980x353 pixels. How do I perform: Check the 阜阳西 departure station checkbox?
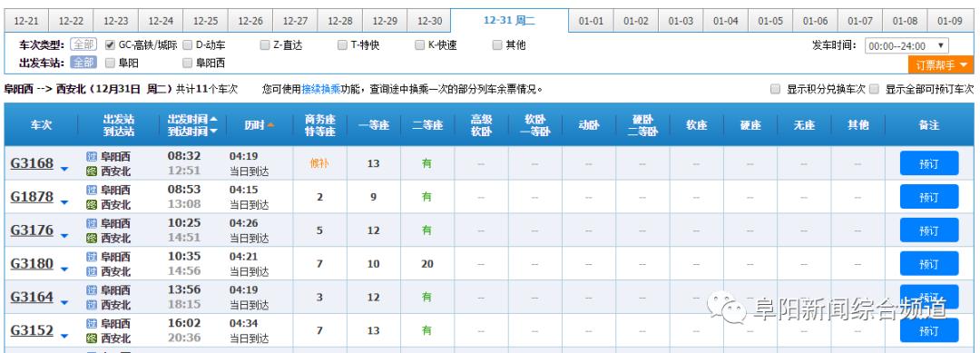click(x=188, y=63)
